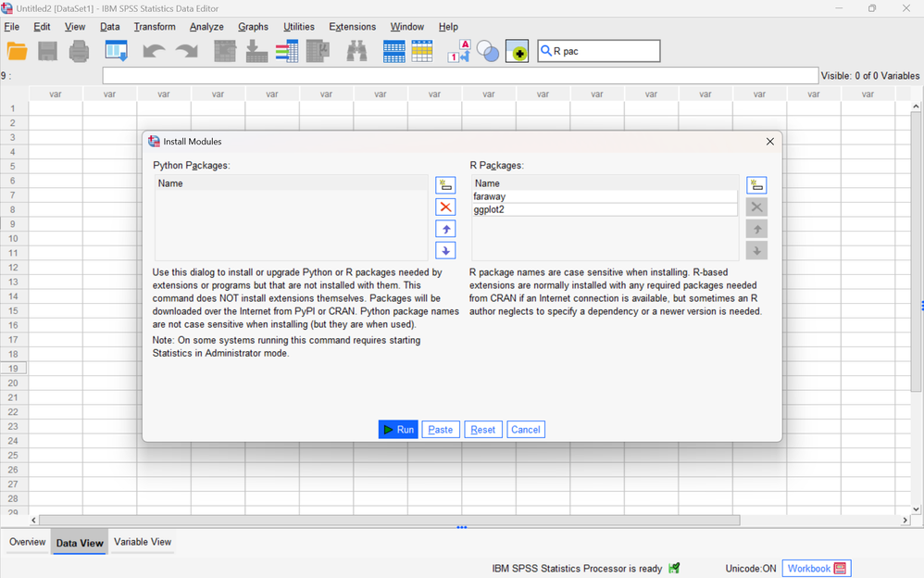Screen dimensions: 924x578
Task: Select the 'ggplot2' R package row
Action: pyautogui.click(x=604, y=209)
